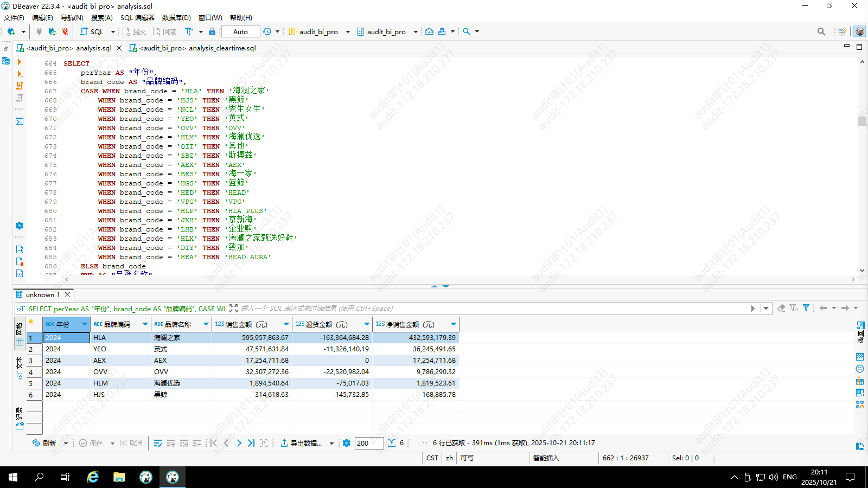Toggle the results filter funnel icon
This screenshot has width=868, height=488.
pos(806,308)
